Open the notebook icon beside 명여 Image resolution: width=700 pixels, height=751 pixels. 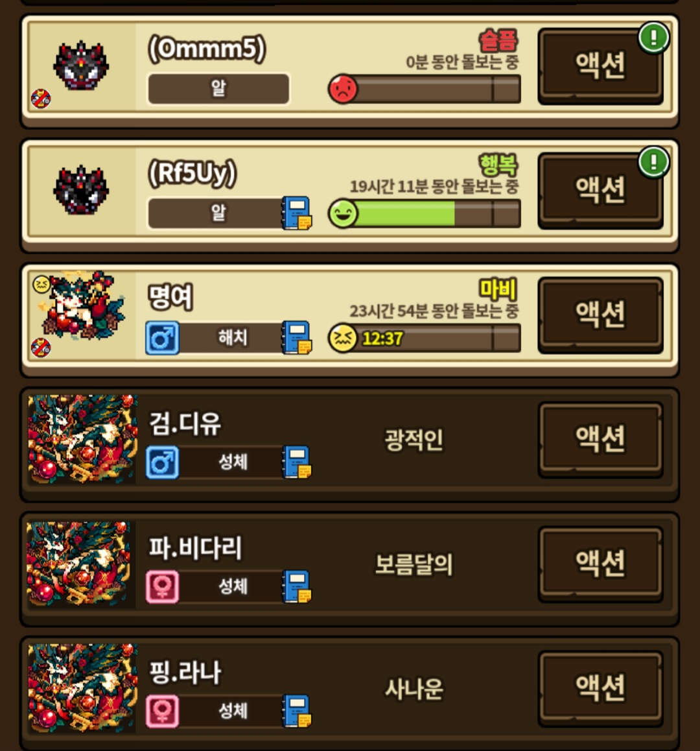297,338
